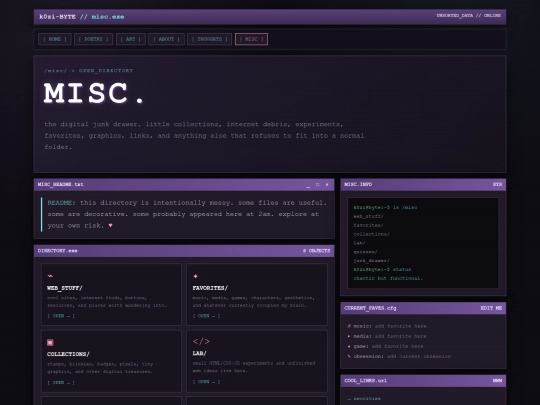Click the DIRECTORY.exe title label
This screenshot has width=540, height=405.
pyautogui.click(x=58, y=251)
